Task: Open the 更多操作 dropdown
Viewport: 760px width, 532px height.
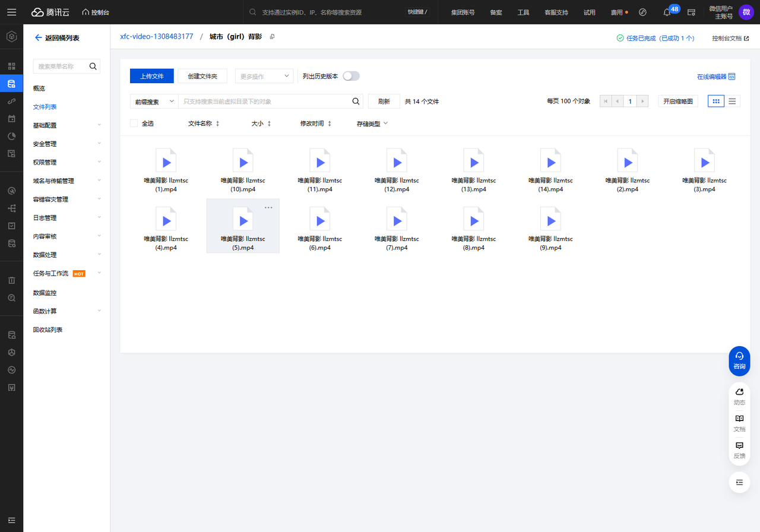Action: pos(264,76)
